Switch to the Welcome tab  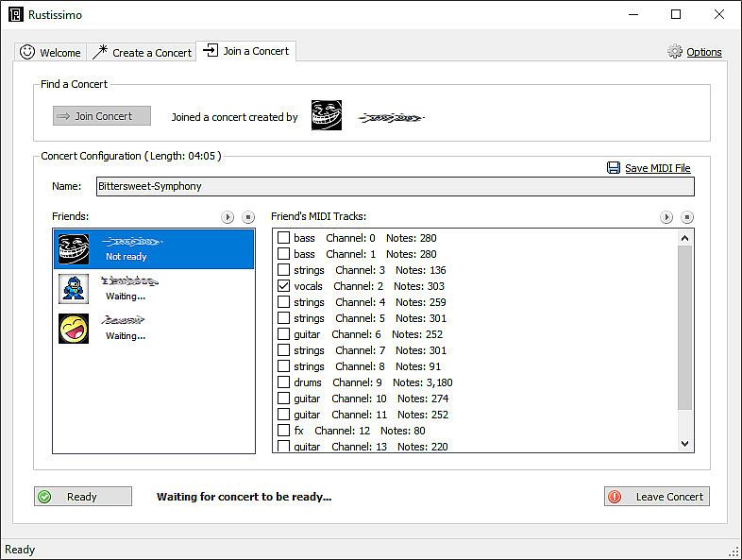pyautogui.click(x=51, y=53)
